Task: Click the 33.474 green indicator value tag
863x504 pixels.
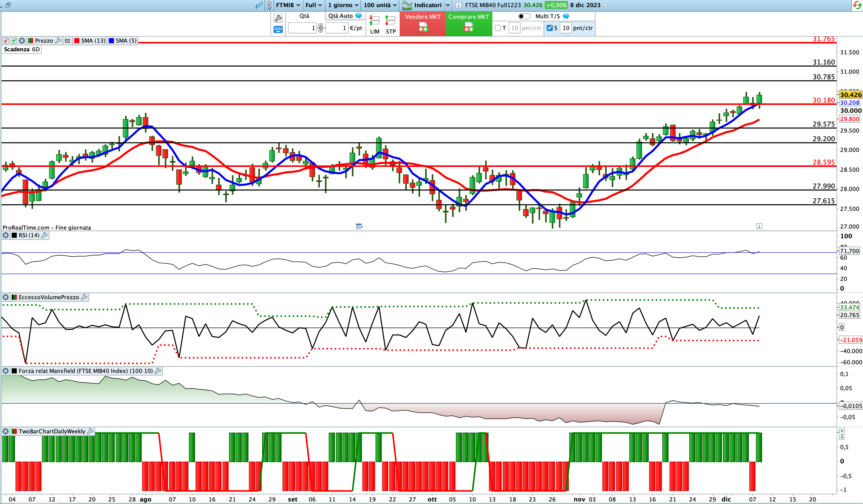Action: point(850,307)
